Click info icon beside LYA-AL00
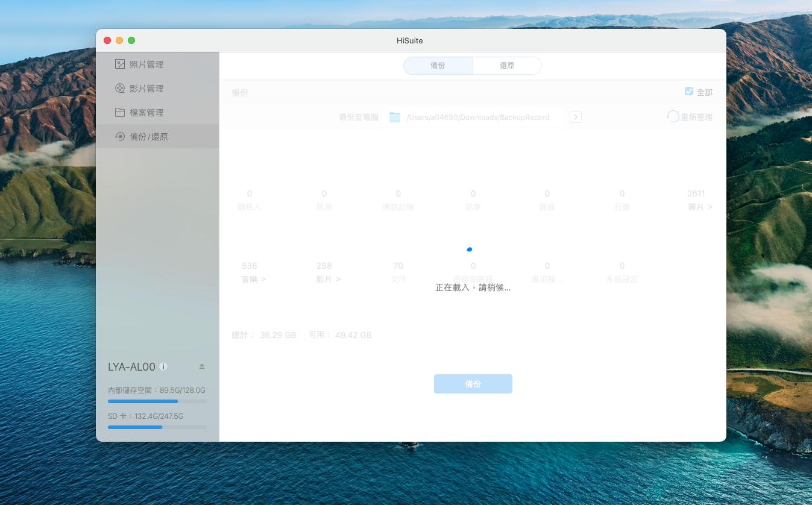This screenshot has width=812, height=505. click(x=164, y=366)
